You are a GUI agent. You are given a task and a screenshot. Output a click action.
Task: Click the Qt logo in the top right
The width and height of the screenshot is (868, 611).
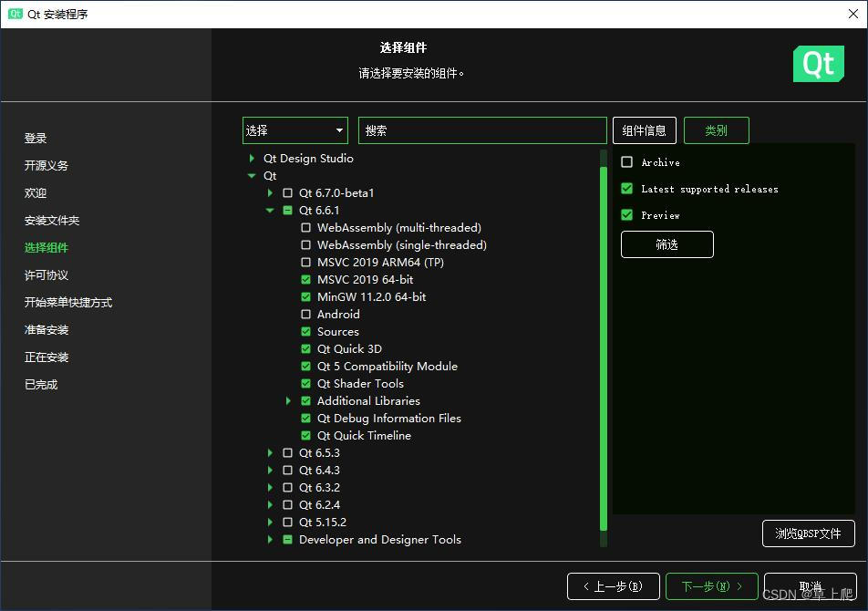tap(818, 64)
